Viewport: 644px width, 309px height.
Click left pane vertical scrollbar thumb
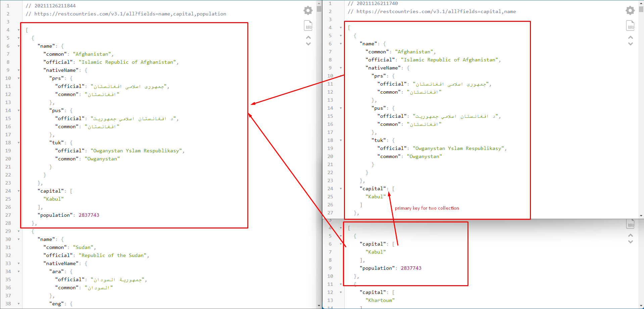pyautogui.click(x=319, y=9)
